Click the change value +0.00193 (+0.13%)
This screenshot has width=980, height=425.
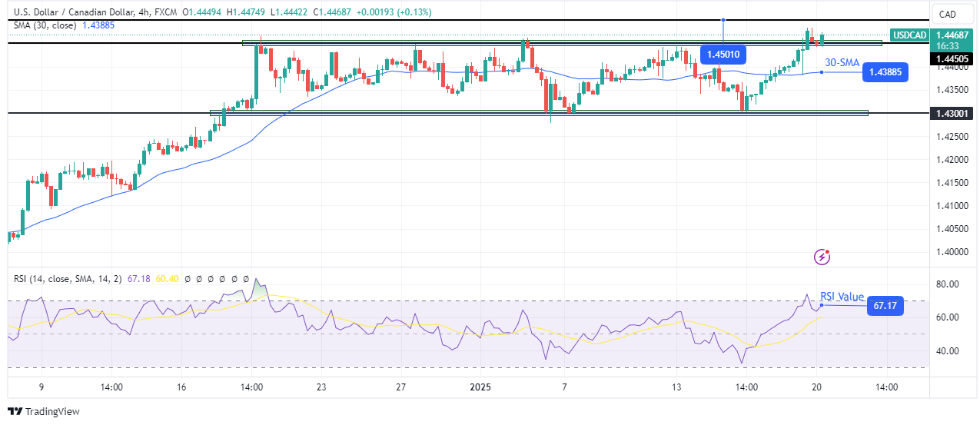point(393,12)
